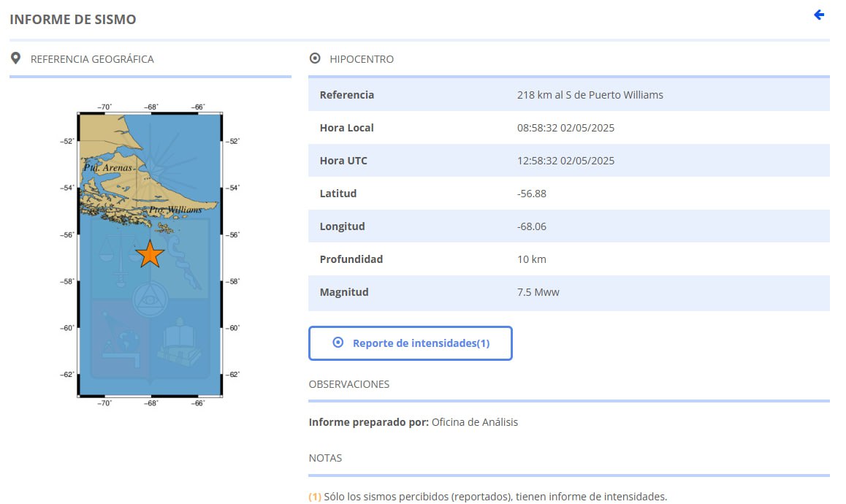846x504 pixels.
Task: Select the latitude value -56.88
Action: pos(531,194)
